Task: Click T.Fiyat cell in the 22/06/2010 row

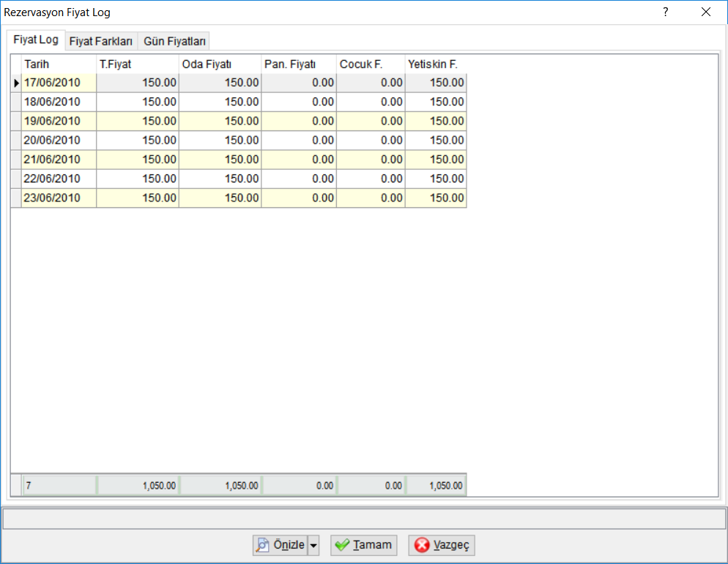Action: (x=138, y=179)
